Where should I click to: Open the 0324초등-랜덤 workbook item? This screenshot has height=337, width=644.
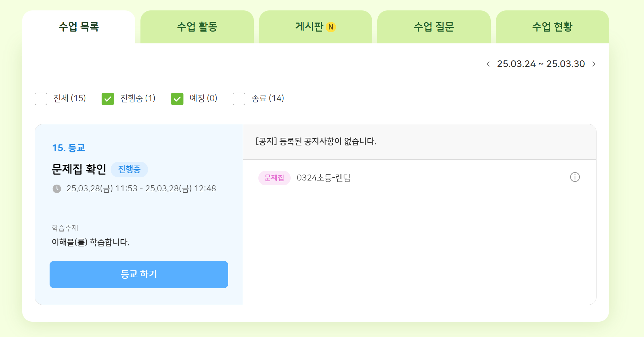[323, 178]
